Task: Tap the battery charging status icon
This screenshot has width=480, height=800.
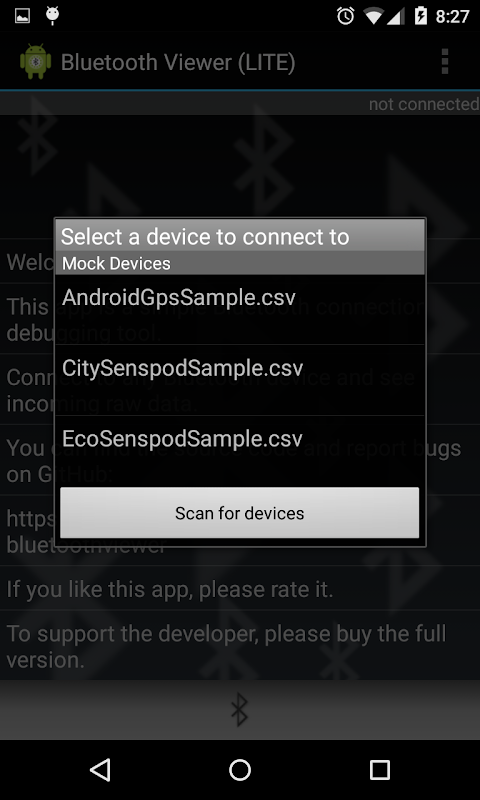Action: pyautogui.click(x=421, y=16)
